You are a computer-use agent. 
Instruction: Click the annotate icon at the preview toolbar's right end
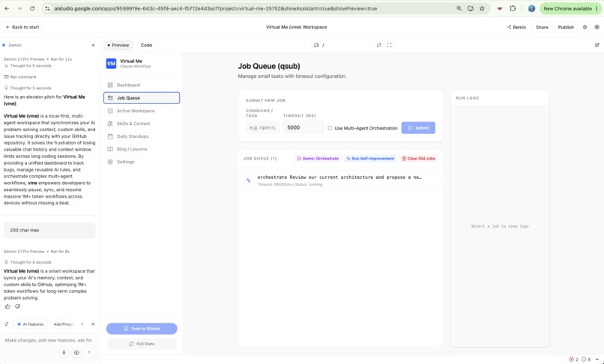pyautogui.click(x=597, y=45)
